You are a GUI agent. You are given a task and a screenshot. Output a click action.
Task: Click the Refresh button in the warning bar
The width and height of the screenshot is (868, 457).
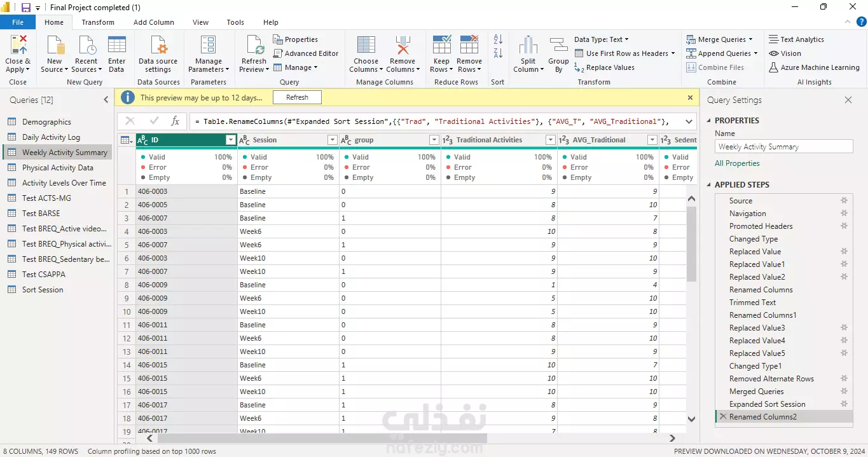tap(297, 97)
